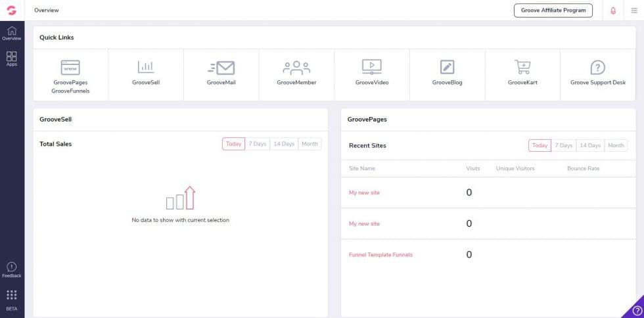Click the Recent Sites heading
644x318 pixels.
[x=367, y=145]
